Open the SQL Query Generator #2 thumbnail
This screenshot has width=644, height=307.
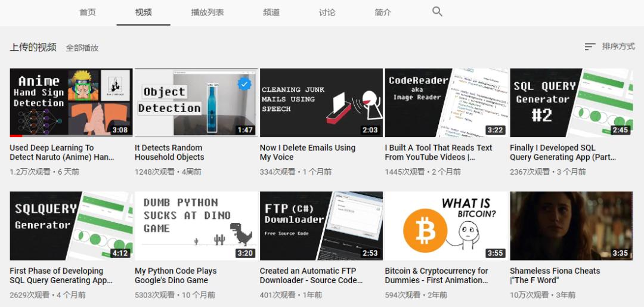[571, 103]
